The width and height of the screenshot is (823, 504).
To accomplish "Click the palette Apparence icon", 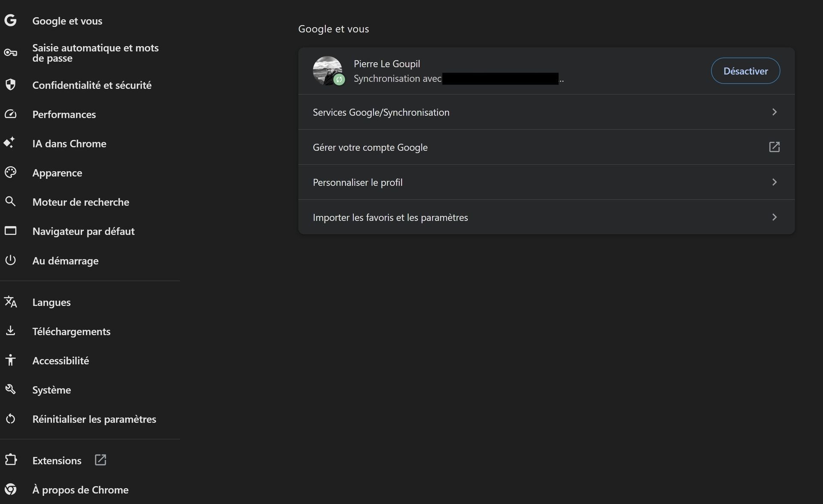I will click(10, 172).
